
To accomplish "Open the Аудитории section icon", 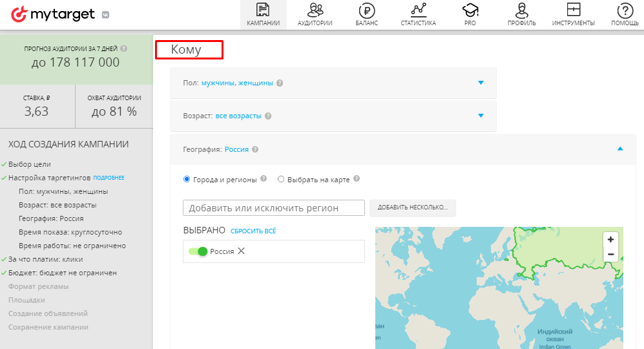I will click(x=315, y=10).
